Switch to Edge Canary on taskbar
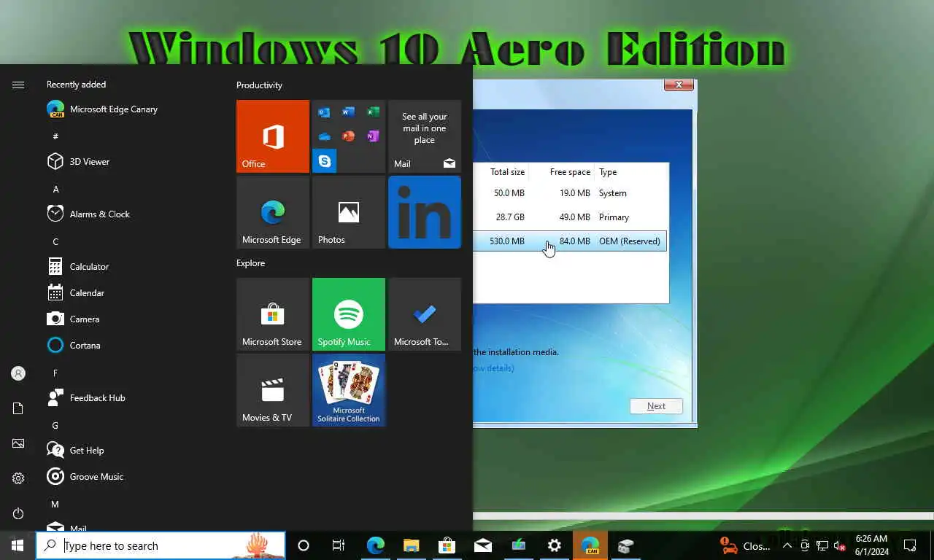The height and width of the screenshot is (560, 934). click(590, 545)
